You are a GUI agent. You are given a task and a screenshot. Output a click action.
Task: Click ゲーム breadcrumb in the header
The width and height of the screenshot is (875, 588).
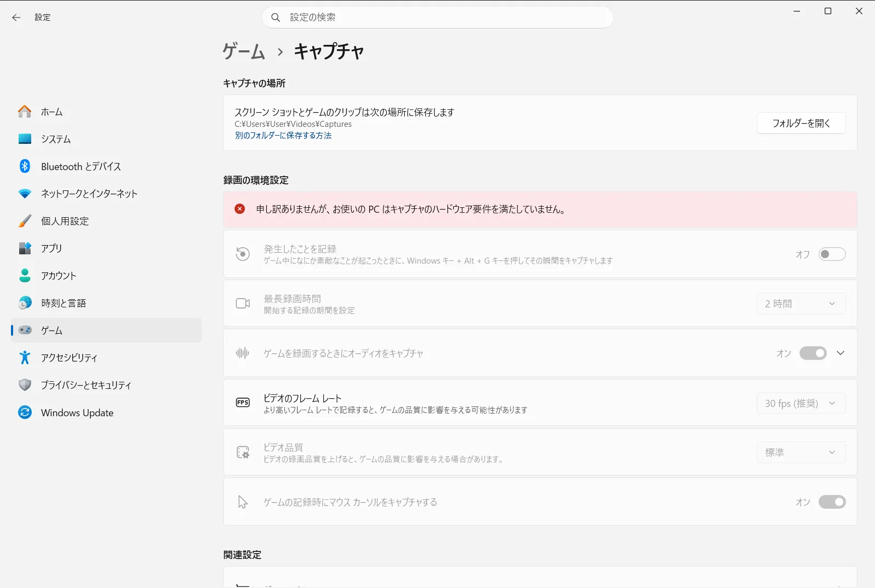click(x=244, y=51)
